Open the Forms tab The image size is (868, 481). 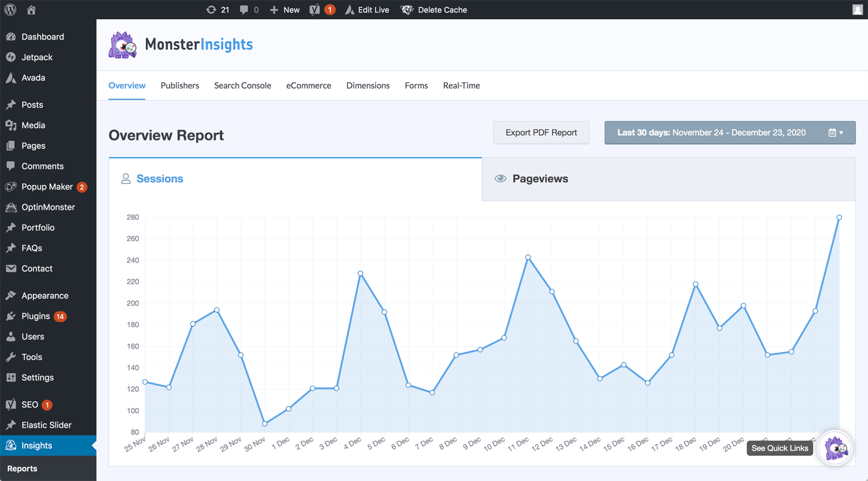tap(416, 86)
